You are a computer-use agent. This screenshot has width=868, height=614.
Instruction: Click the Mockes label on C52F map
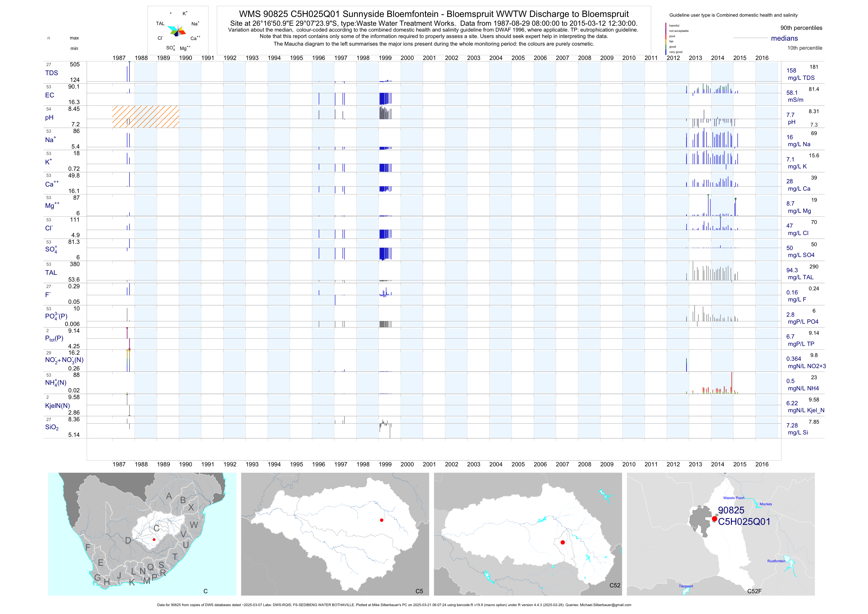point(766,504)
